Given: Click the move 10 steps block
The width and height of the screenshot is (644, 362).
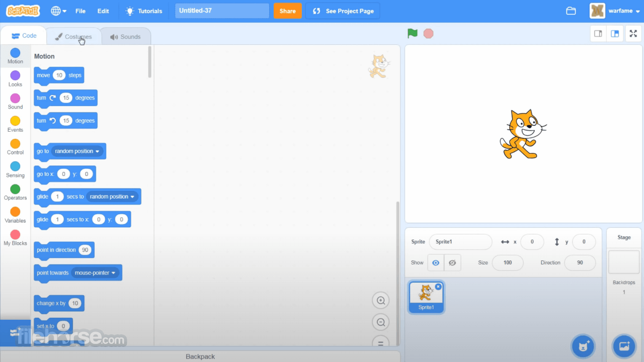Looking at the screenshot, I should click(x=59, y=75).
